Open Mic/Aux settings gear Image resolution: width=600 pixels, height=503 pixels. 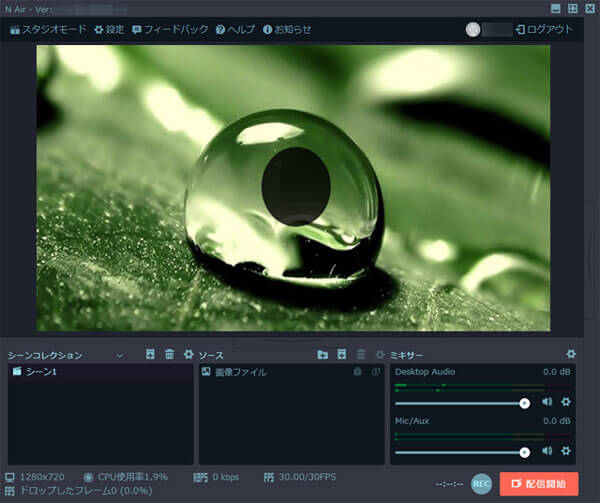pyautogui.click(x=566, y=452)
